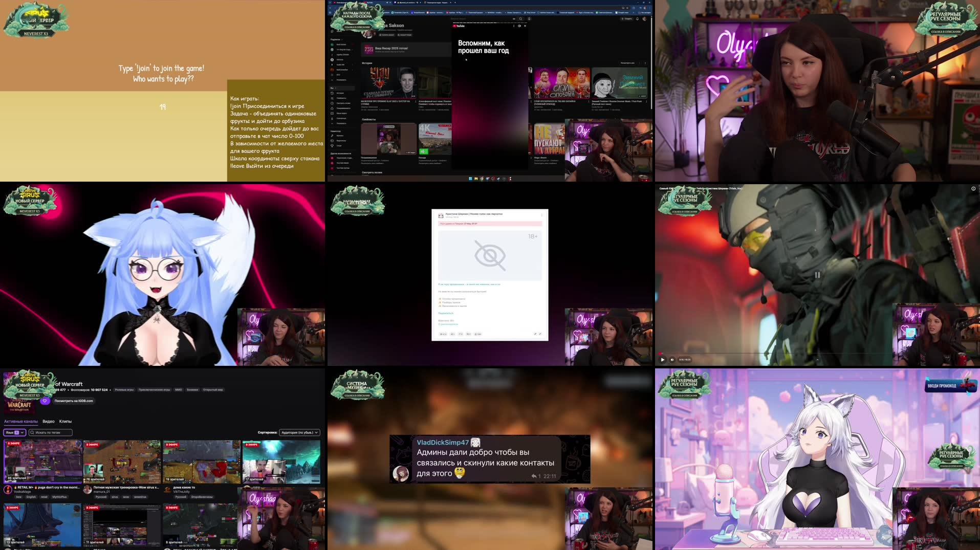Toggle the follow heart on the World of Warcraft page

pyautogui.click(x=45, y=401)
